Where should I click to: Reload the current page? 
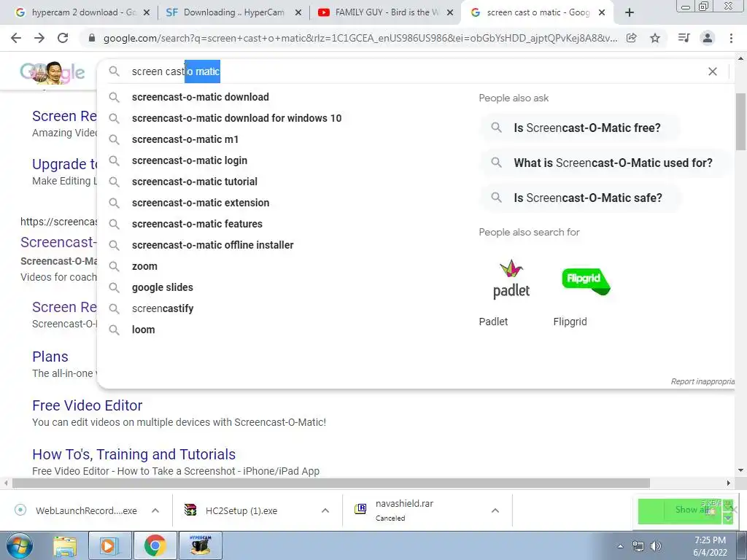pyautogui.click(x=63, y=38)
